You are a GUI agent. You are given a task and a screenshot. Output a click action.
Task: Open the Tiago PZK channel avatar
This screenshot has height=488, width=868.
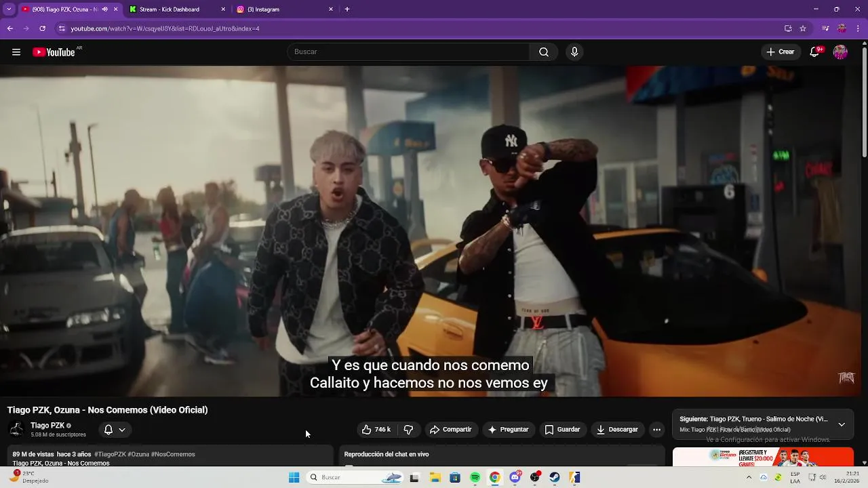(17, 430)
